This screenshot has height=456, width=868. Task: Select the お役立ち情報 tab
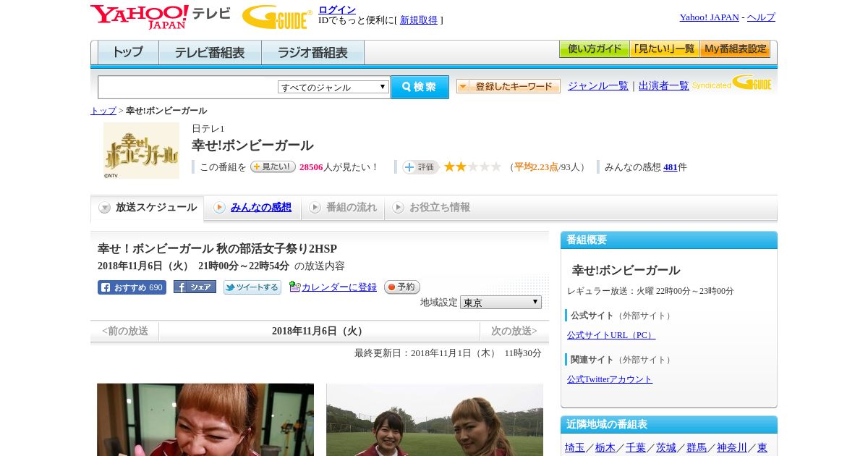tap(431, 208)
